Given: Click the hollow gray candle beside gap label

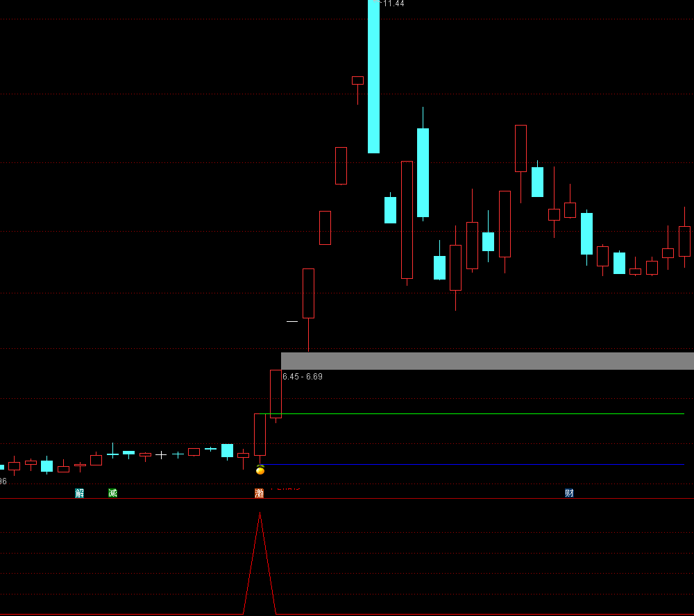Looking at the screenshot, I should tap(276, 393).
